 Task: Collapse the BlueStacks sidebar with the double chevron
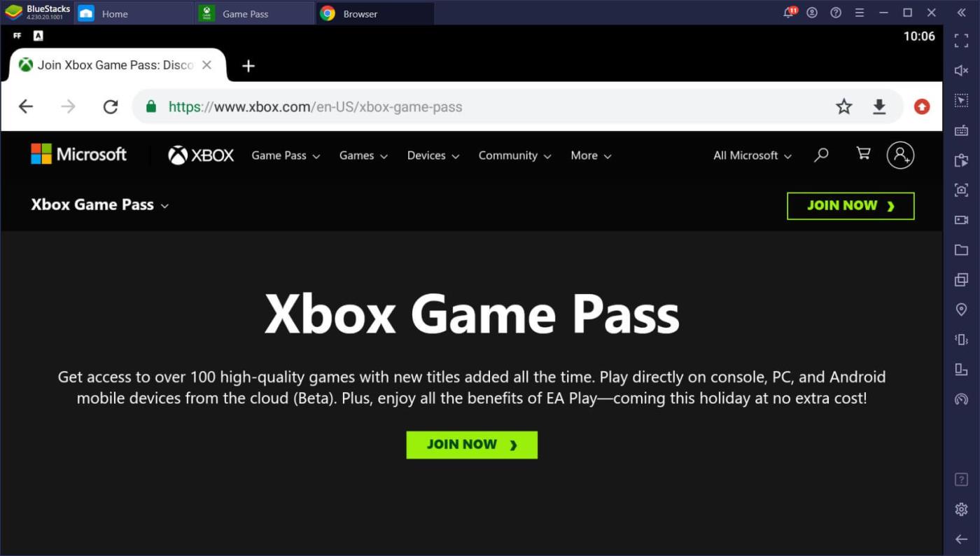[961, 13]
